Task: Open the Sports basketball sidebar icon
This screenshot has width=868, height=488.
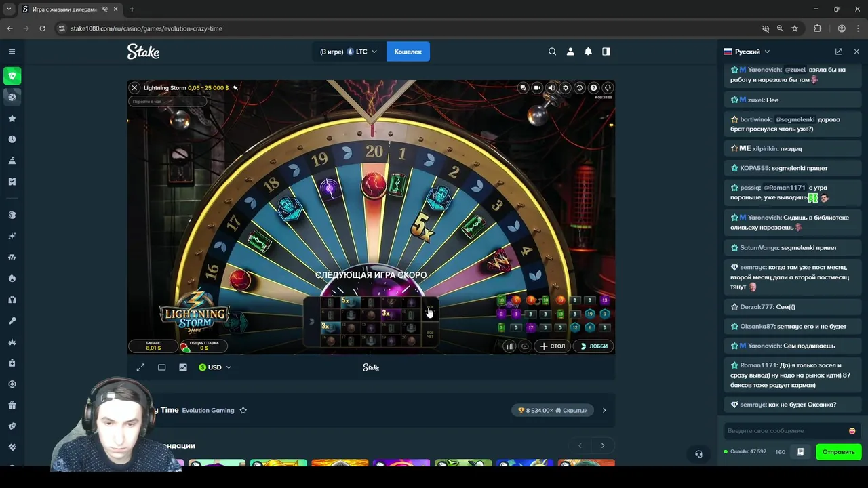Action: coord(12,97)
